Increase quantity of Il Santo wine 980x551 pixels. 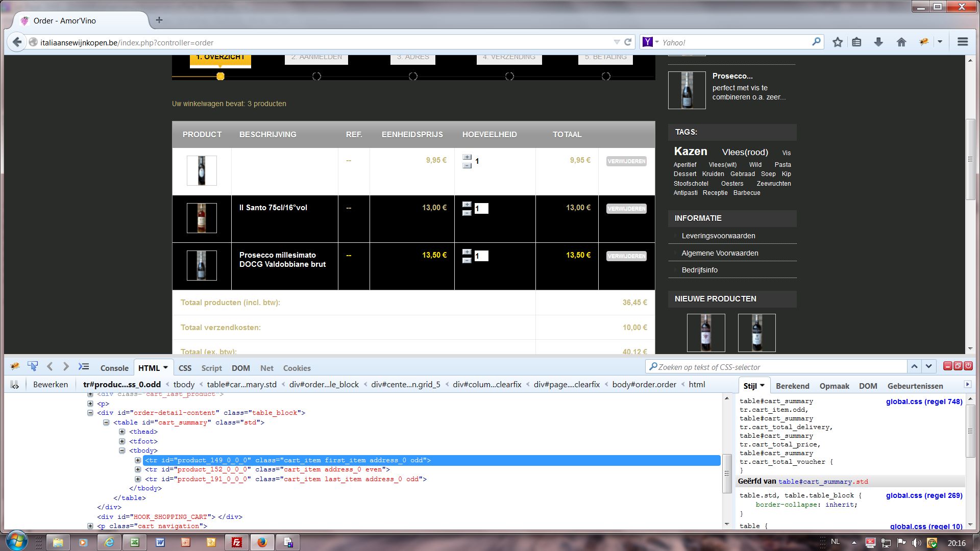tap(467, 205)
